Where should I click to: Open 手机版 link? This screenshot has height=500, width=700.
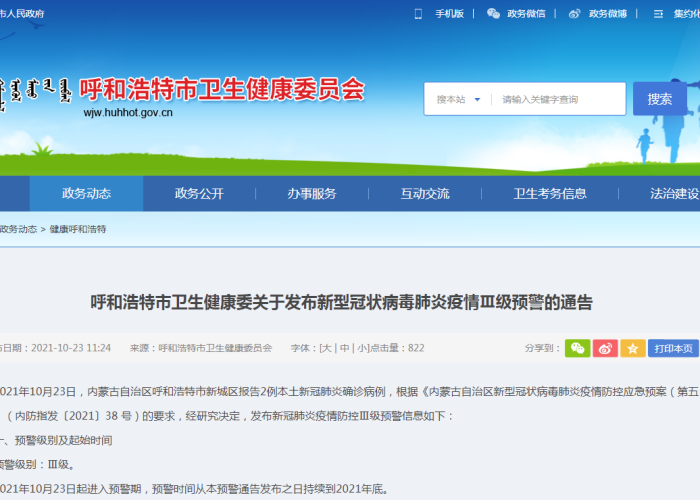tap(450, 14)
